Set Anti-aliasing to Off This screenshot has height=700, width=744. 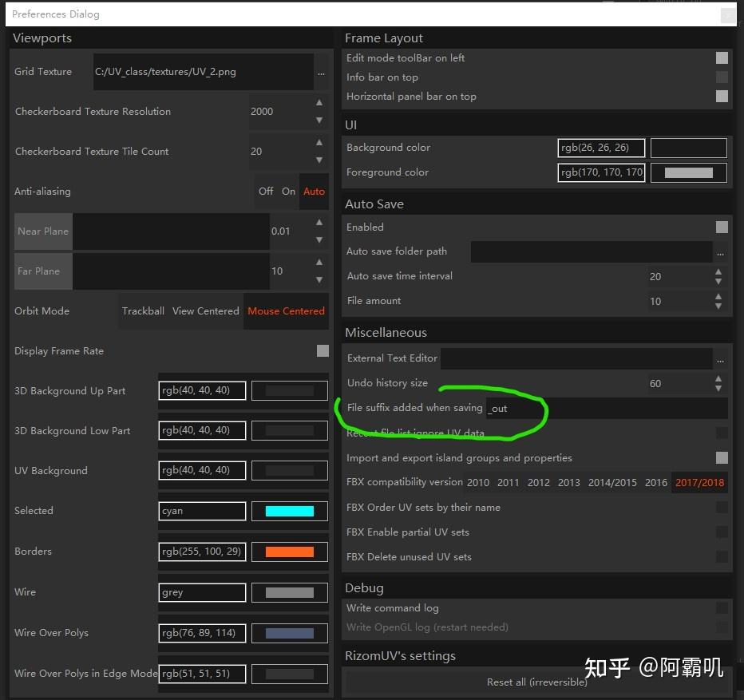266,192
